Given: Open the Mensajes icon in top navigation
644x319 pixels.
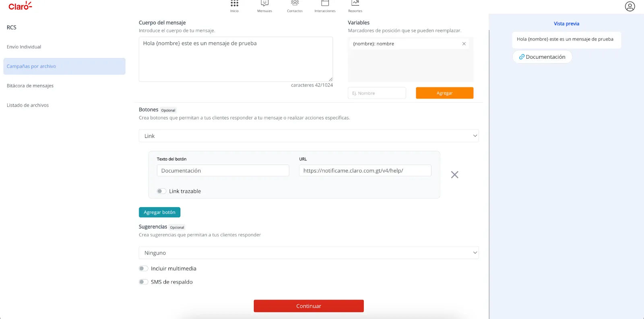Looking at the screenshot, I should point(264,4).
